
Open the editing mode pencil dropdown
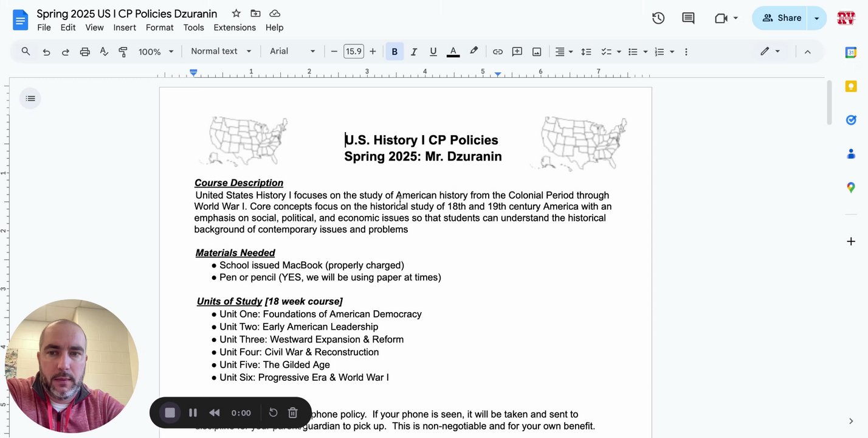click(x=770, y=52)
